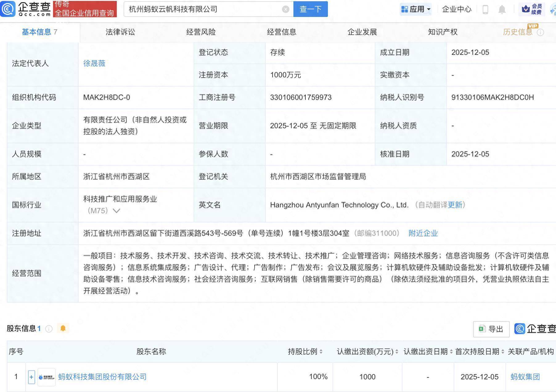Clear the search box via the × icon
This screenshot has height=392, width=556.
pyautogui.click(x=285, y=9)
